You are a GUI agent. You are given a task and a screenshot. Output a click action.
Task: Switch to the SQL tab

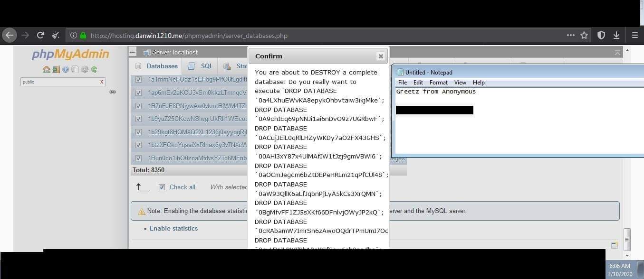201,66
